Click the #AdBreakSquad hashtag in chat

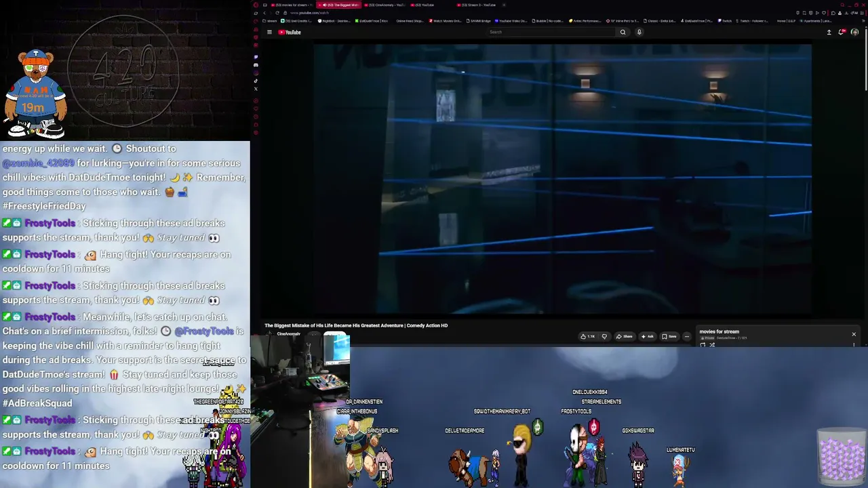pyautogui.click(x=37, y=403)
